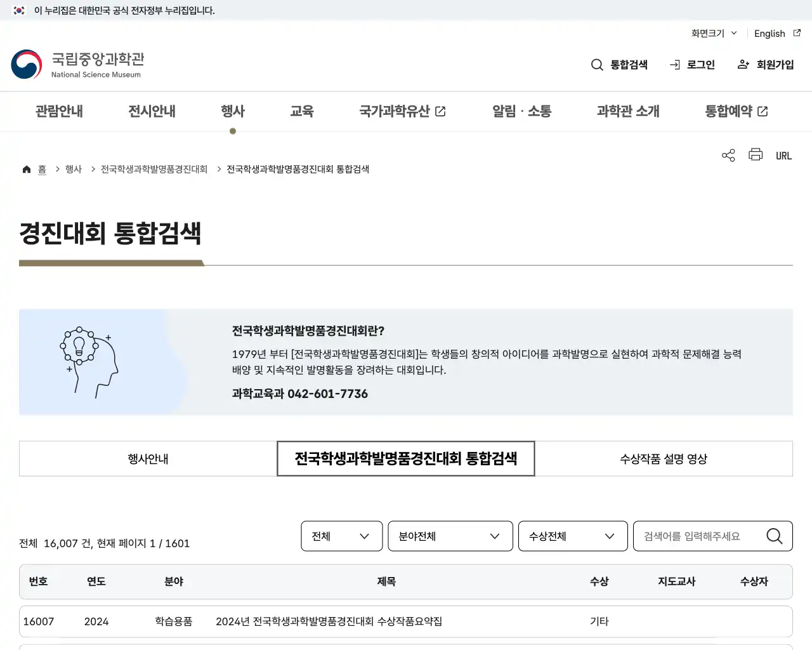Screen dimensions: 812x650
Task: Switch the site language to English
Action: coord(769,33)
